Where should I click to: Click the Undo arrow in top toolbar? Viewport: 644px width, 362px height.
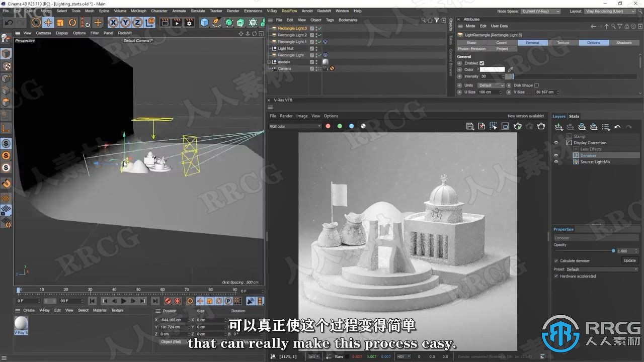[x=9, y=23]
